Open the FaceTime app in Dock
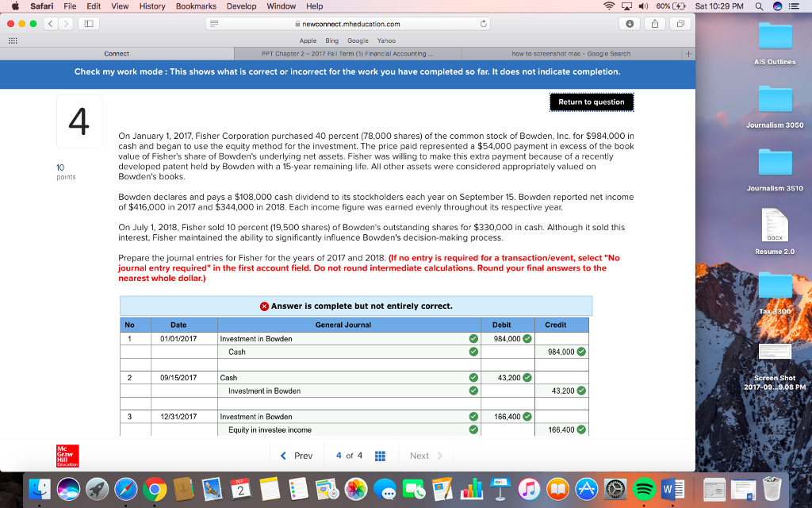The height and width of the screenshot is (508, 812). pyautogui.click(x=413, y=489)
